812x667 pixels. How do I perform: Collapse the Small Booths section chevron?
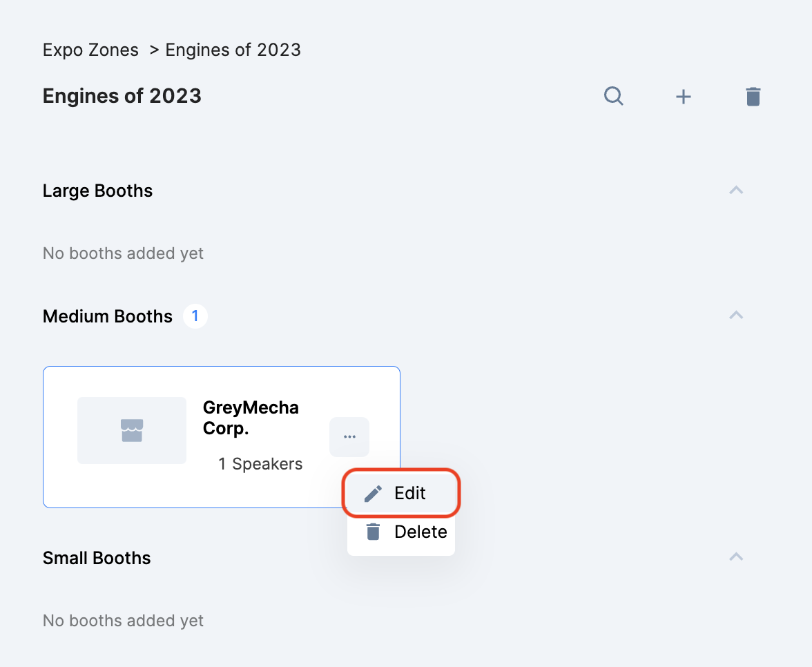point(736,557)
